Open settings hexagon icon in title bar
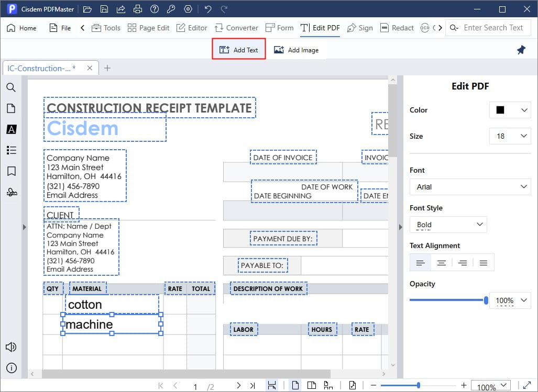 (x=188, y=9)
